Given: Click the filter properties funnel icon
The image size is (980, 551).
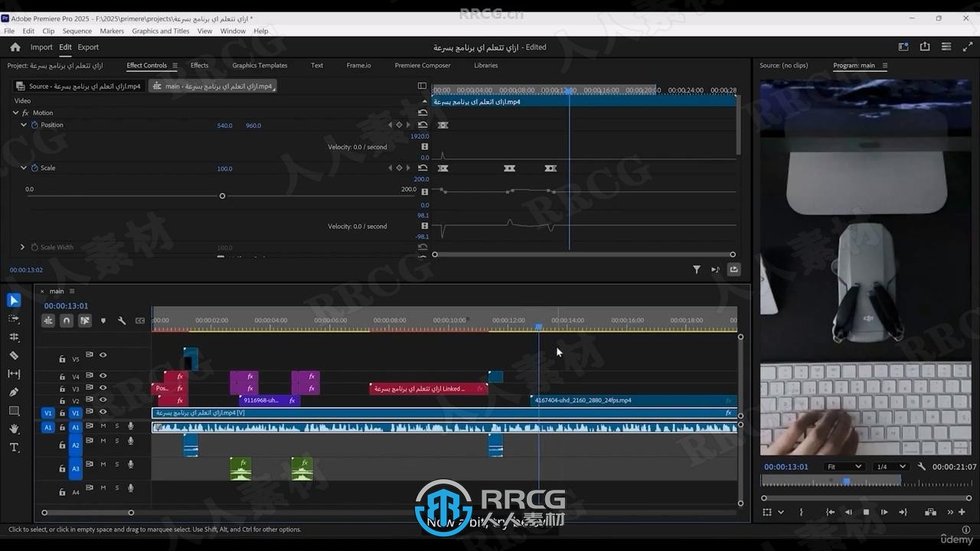Looking at the screenshot, I should pos(697,269).
